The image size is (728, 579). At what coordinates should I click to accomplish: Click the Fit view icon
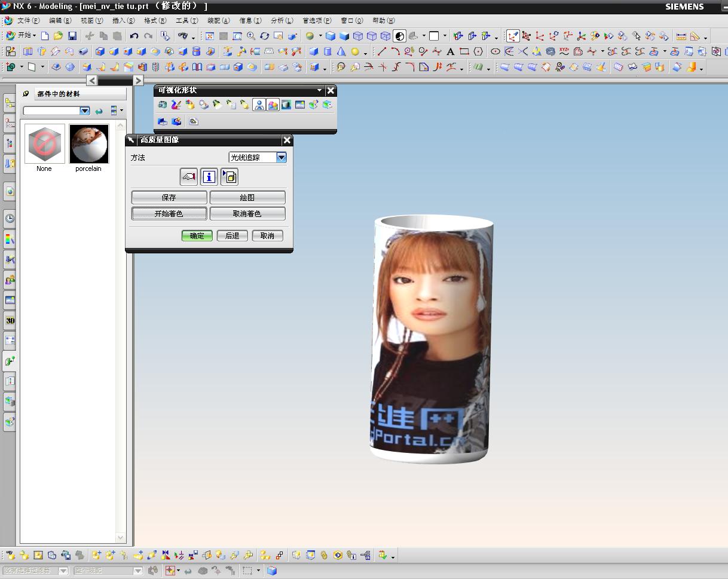coord(210,36)
